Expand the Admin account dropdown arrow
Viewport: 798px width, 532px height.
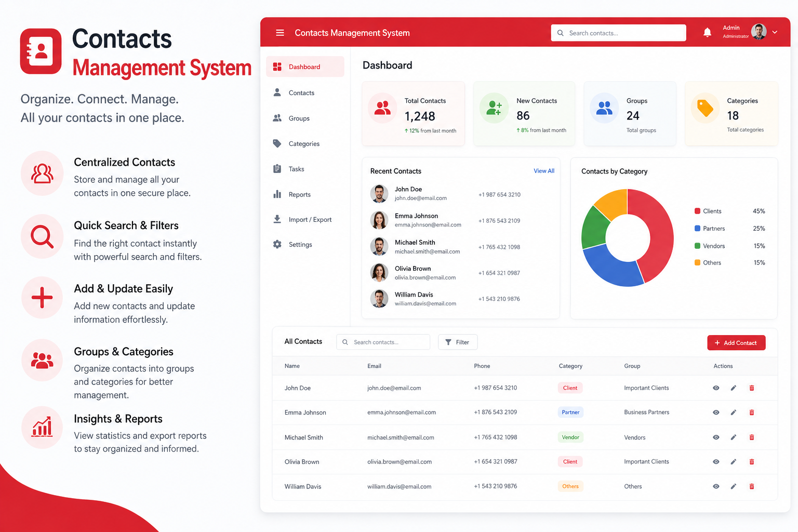click(x=775, y=32)
